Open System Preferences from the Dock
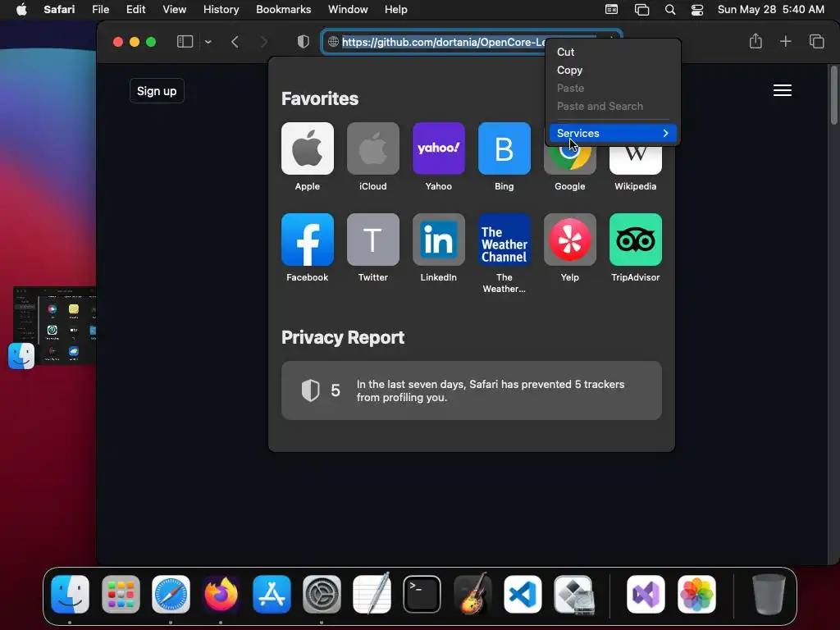This screenshot has width=840, height=630. pos(322,594)
